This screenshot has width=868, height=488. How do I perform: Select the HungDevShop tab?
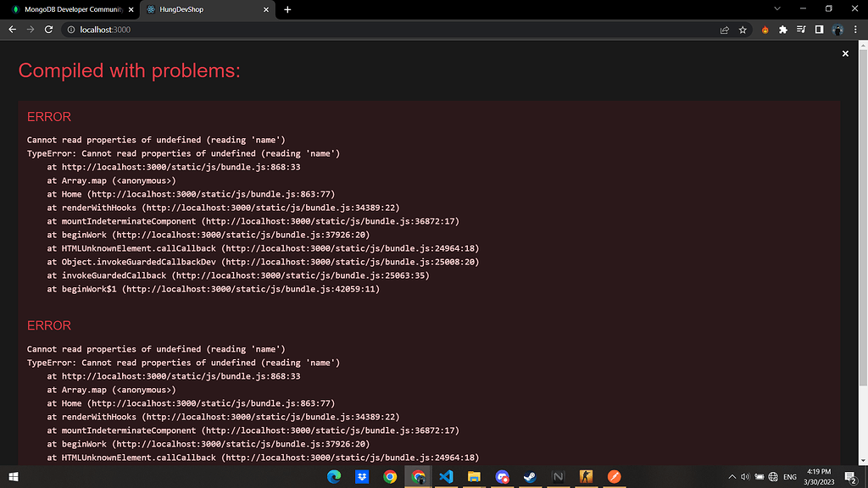coord(203,9)
